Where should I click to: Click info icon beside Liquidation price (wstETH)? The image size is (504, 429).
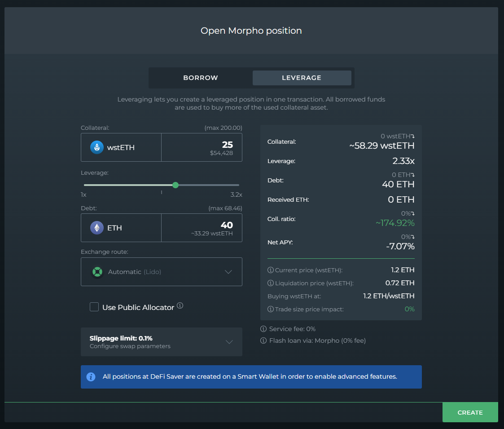(x=271, y=283)
